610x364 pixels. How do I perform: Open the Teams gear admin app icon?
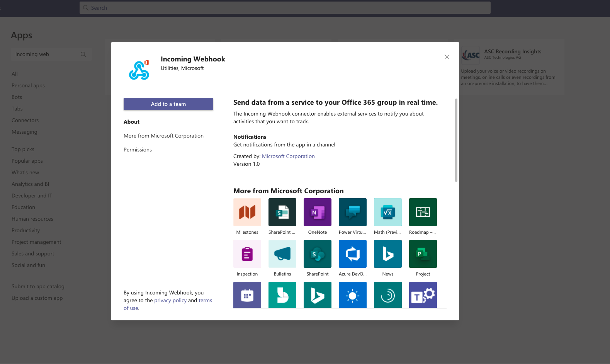point(423,295)
